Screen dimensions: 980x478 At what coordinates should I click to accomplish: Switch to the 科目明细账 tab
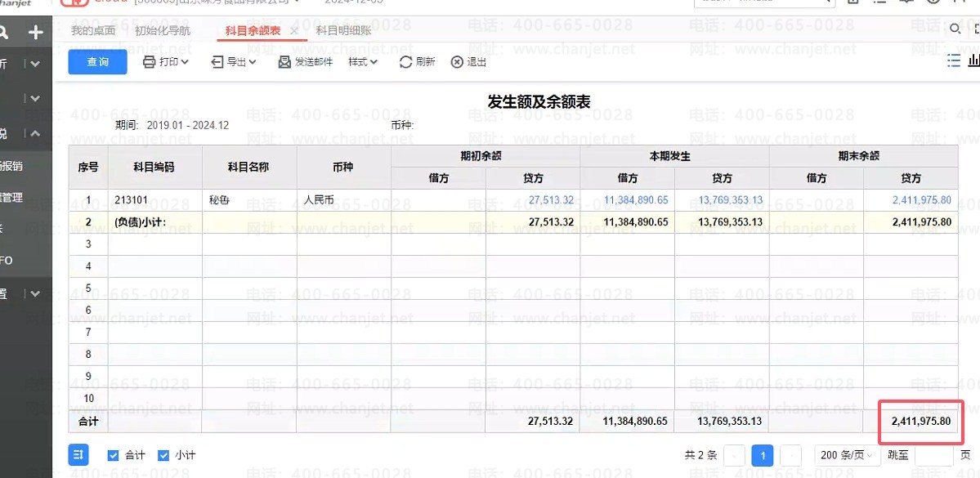pos(343,30)
